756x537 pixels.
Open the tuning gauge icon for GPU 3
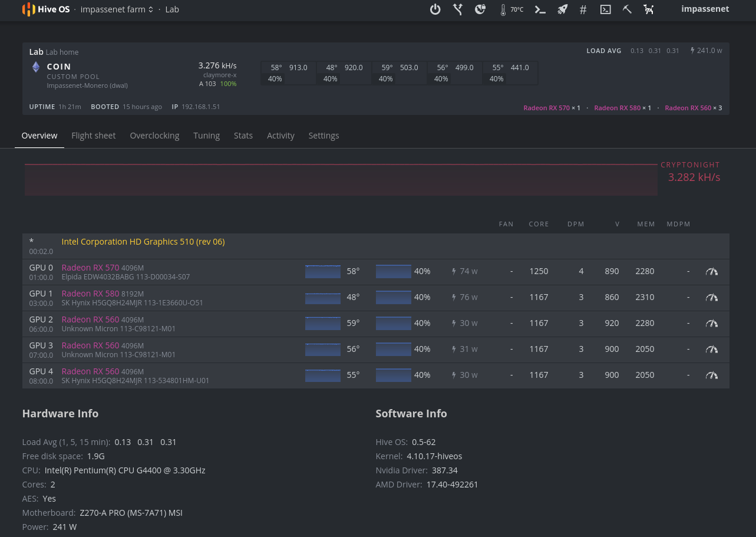tap(712, 350)
